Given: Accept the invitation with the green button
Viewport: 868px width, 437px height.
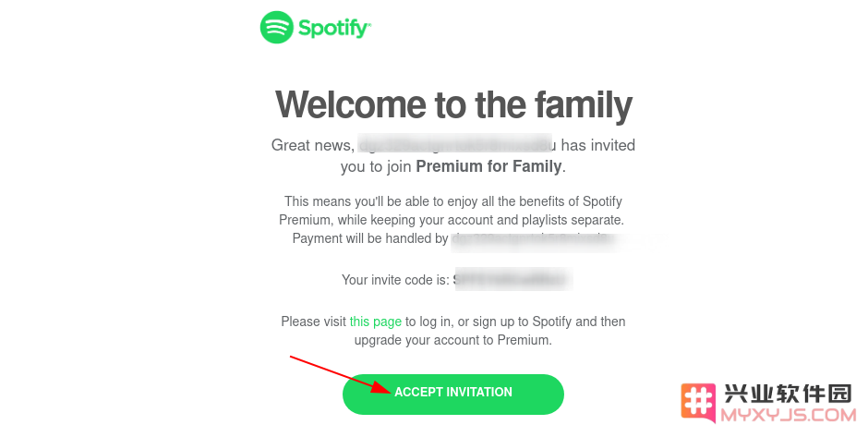Looking at the screenshot, I should [x=452, y=394].
